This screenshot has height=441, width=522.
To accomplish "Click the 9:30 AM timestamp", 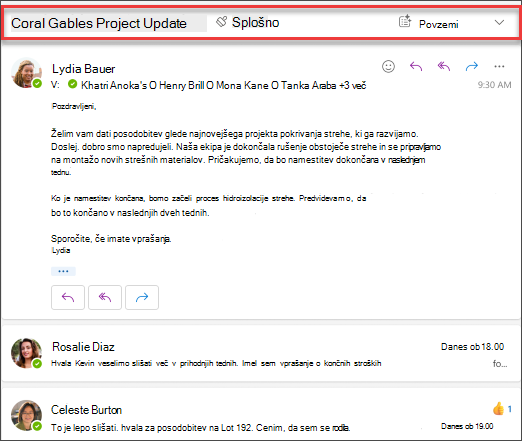I will 494,85.
